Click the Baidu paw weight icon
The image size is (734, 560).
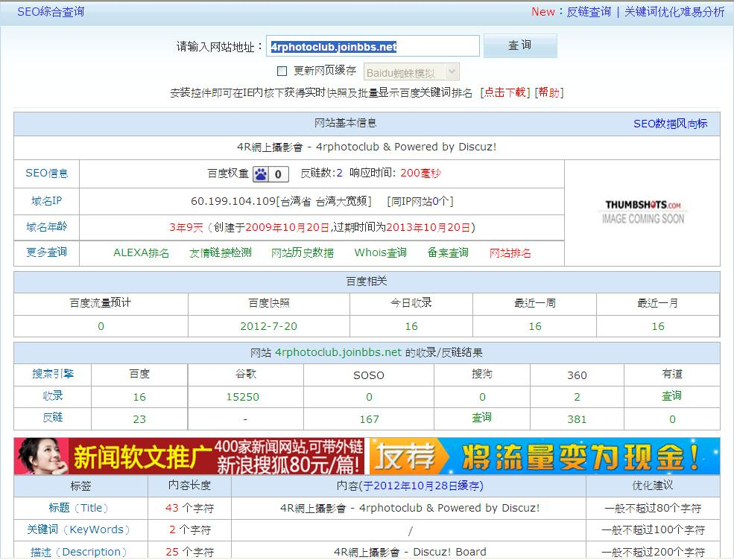click(x=260, y=174)
